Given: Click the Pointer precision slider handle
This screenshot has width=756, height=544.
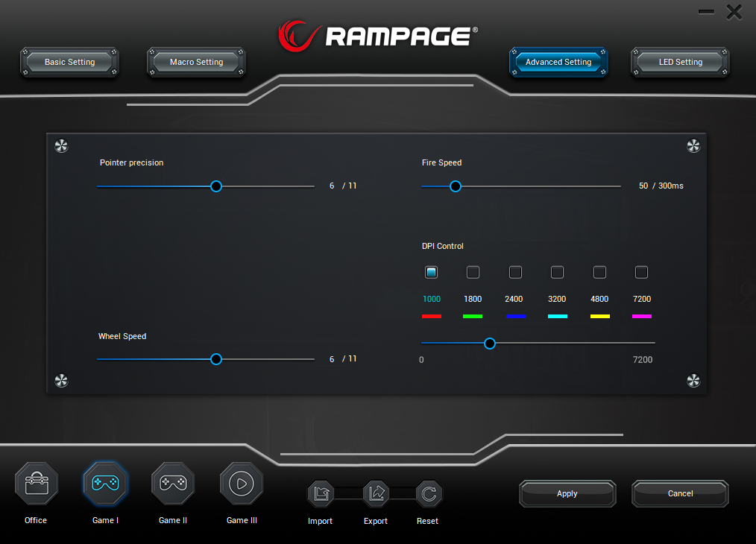Looking at the screenshot, I should click(216, 186).
